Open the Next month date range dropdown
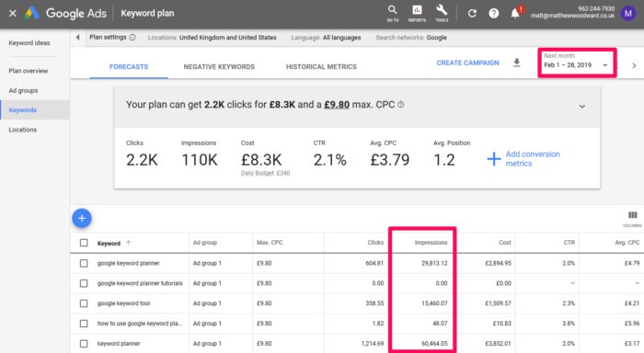Screen dimensions: 644x353 576,62
